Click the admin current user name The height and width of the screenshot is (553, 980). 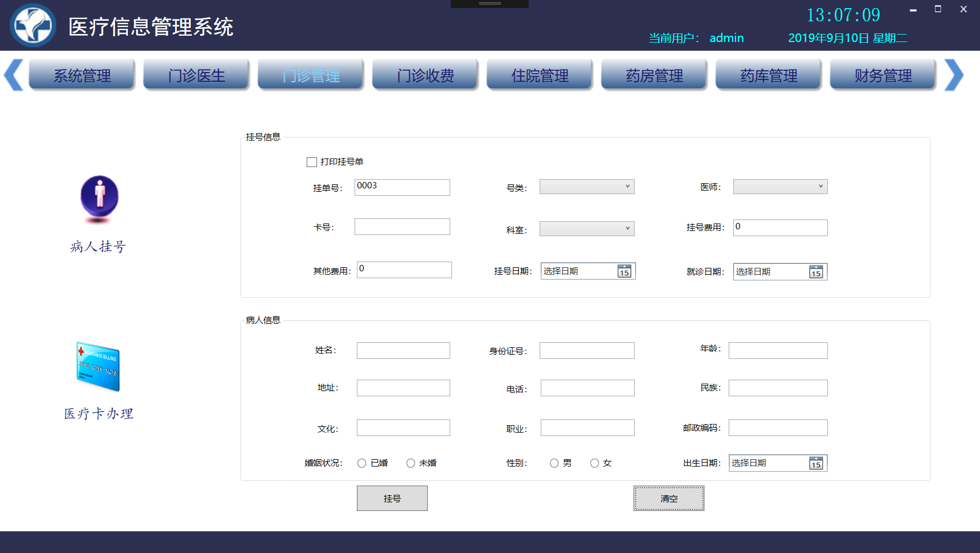point(726,38)
